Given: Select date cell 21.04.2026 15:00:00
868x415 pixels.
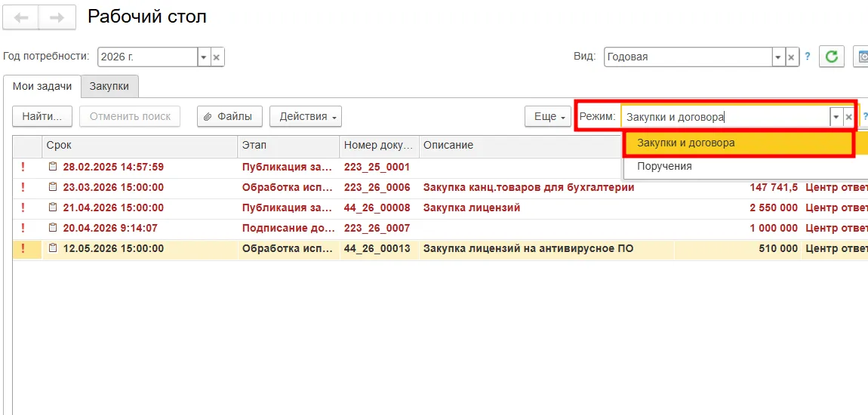Looking at the screenshot, I should point(113,208).
